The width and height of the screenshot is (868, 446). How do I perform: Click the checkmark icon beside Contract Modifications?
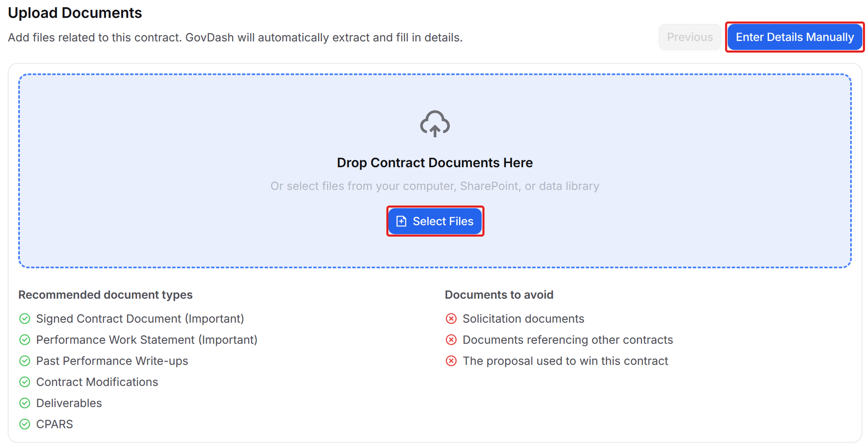pos(25,382)
